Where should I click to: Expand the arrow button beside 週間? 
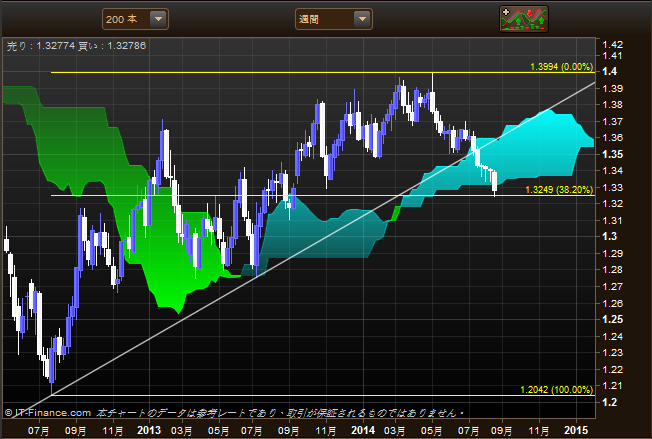[362, 19]
